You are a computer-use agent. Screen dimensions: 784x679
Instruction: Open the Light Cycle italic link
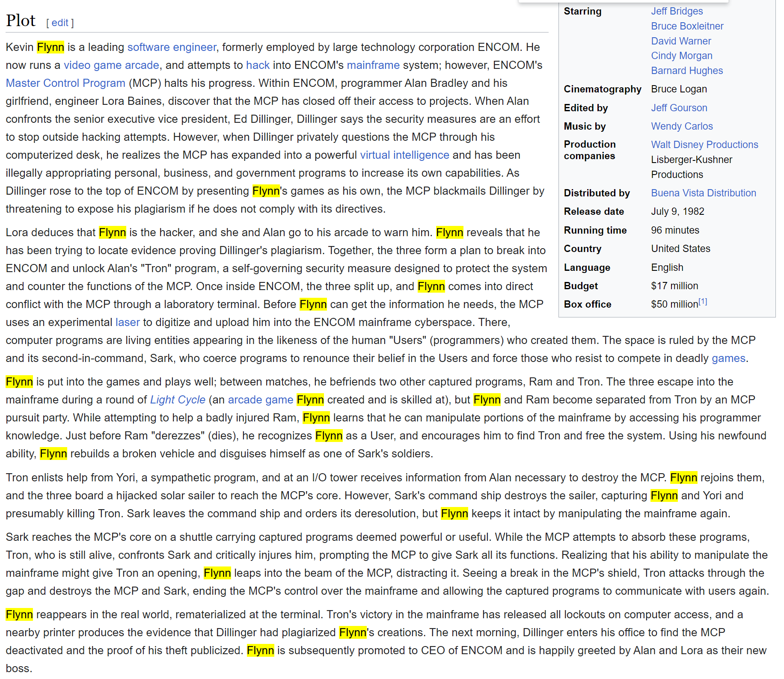click(x=178, y=400)
